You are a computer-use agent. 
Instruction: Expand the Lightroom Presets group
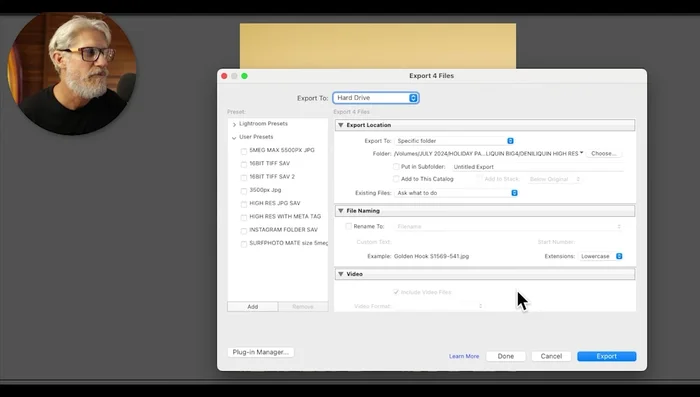[234, 124]
